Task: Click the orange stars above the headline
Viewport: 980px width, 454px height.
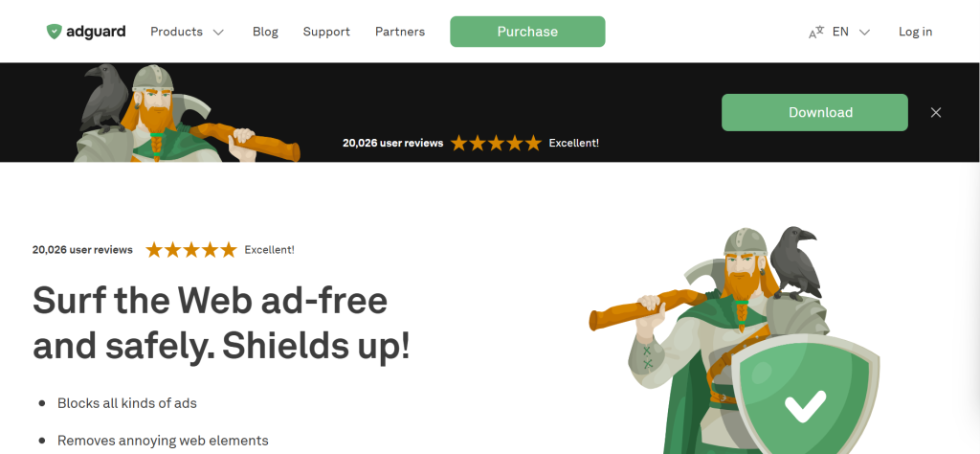Action: (191, 250)
